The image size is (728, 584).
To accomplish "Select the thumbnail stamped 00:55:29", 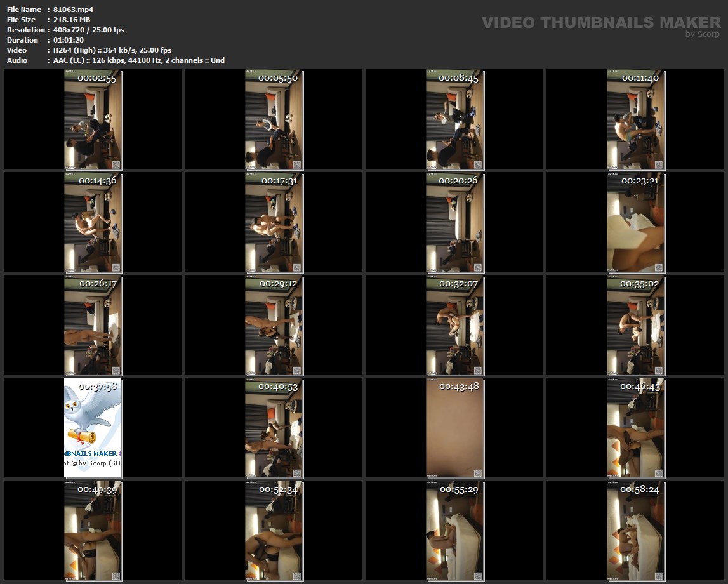I will (x=455, y=531).
